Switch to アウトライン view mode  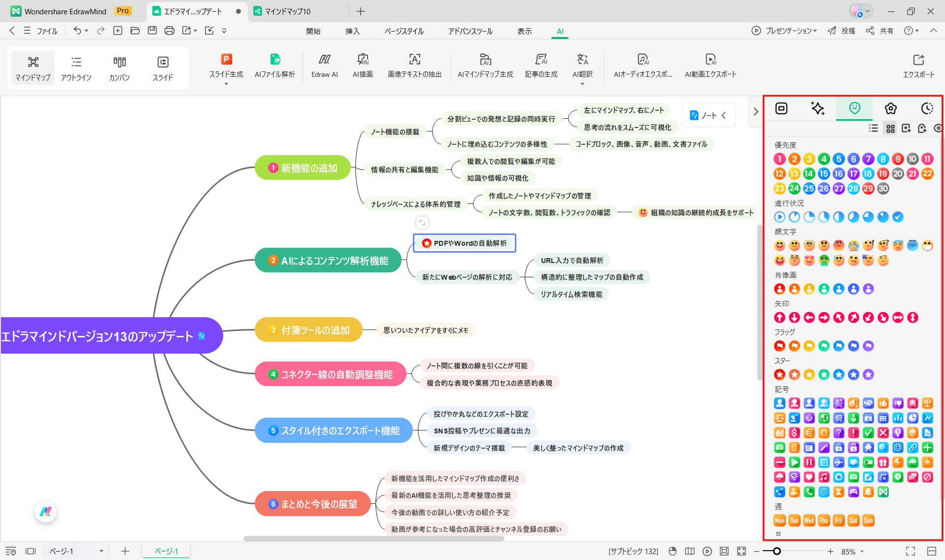click(76, 68)
